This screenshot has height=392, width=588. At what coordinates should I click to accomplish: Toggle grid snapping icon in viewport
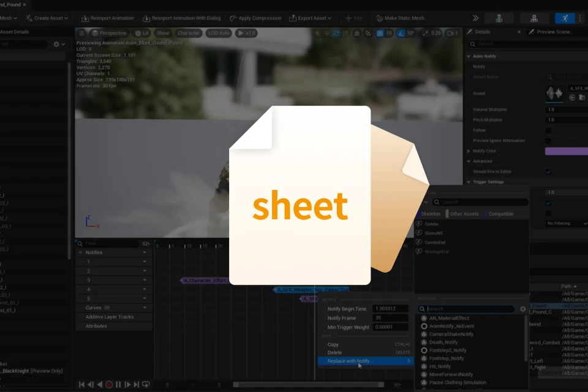(x=380, y=34)
